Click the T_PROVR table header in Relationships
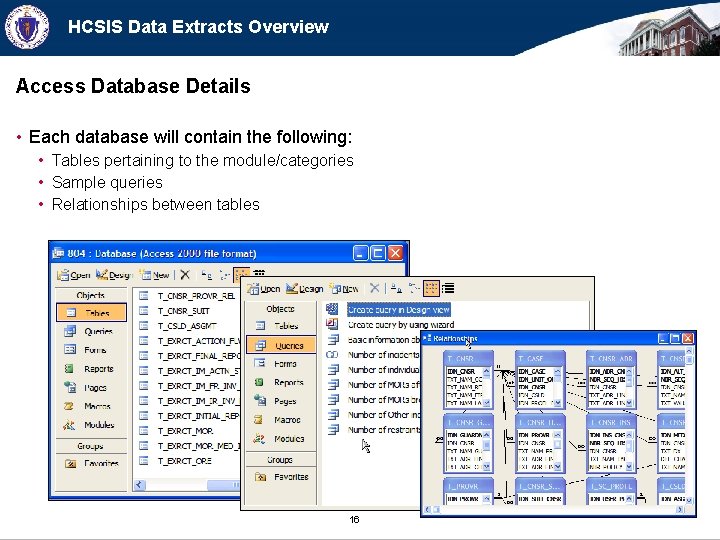Viewport: 720px width, 540px height. click(468, 486)
